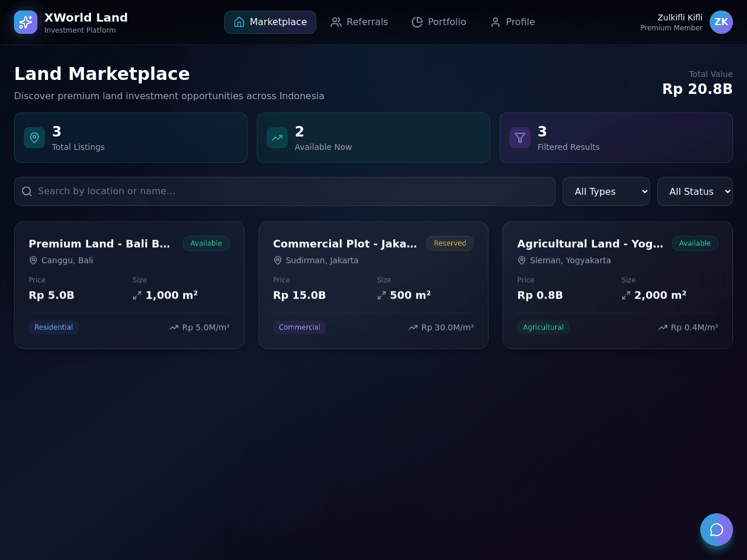Click the location pin beside Sleman, Yogyakarta
The width and height of the screenshot is (747, 560).
(x=522, y=260)
